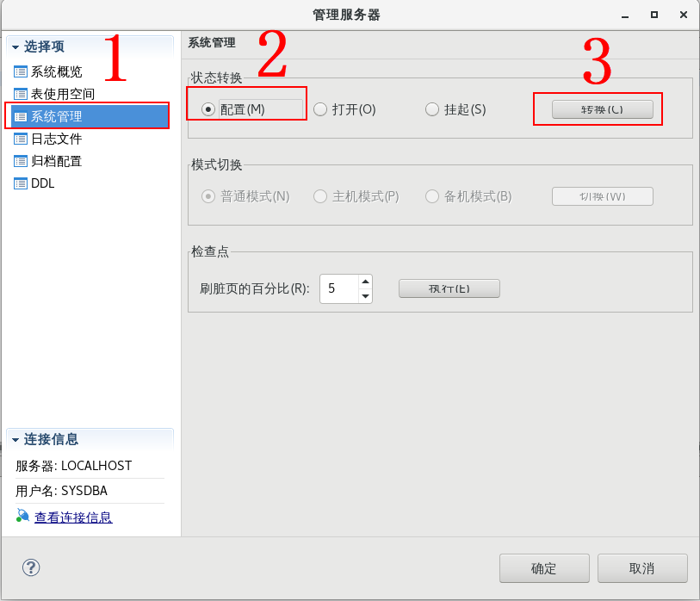Click the 系统概览 list icon
Image resolution: width=700 pixels, height=601 pixels.
coord(21,71)
